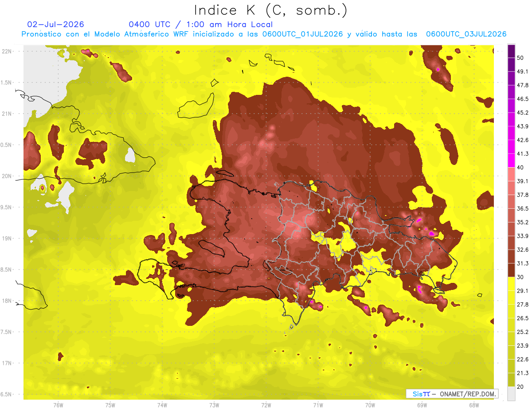Viewport: 532px width, 411px height.
Task: Pick the gray swatch below the 20 label
Action: (511, 393)
